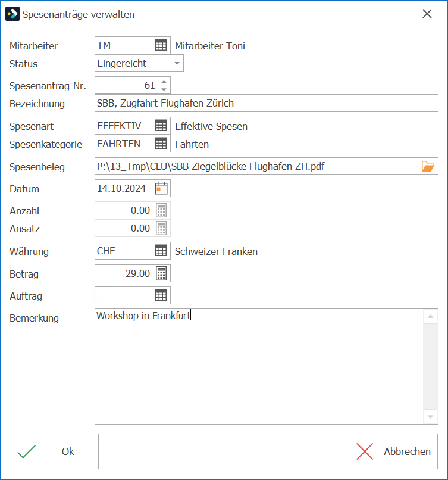Expand the Status dropdown showing Eingereicht
Viewport: 448px width, 480px height.
(x=177, y=63)
